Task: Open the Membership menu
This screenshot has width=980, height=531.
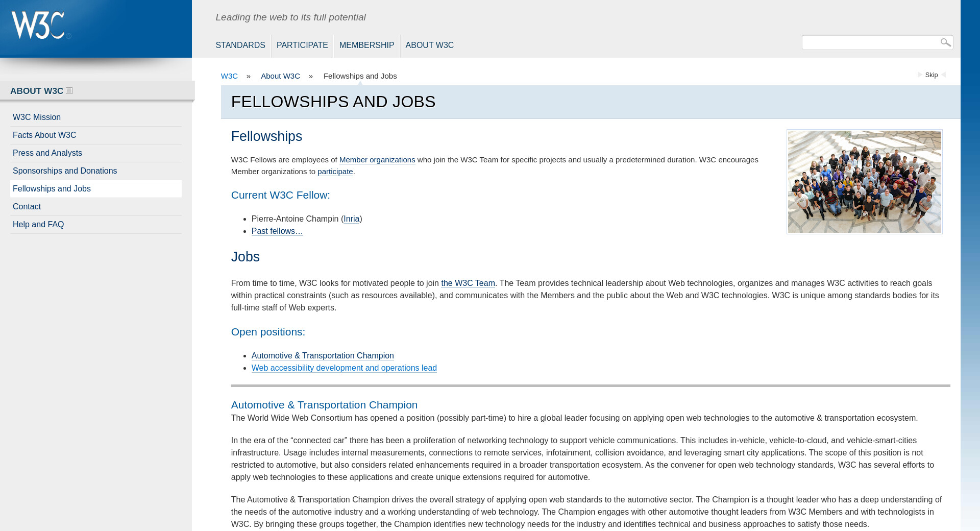Action: pos(366,45)
